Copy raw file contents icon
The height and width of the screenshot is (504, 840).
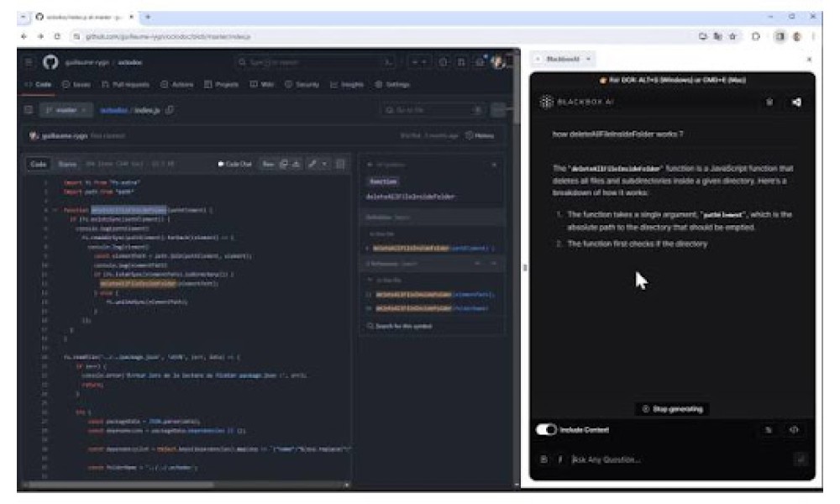(284, 164)
